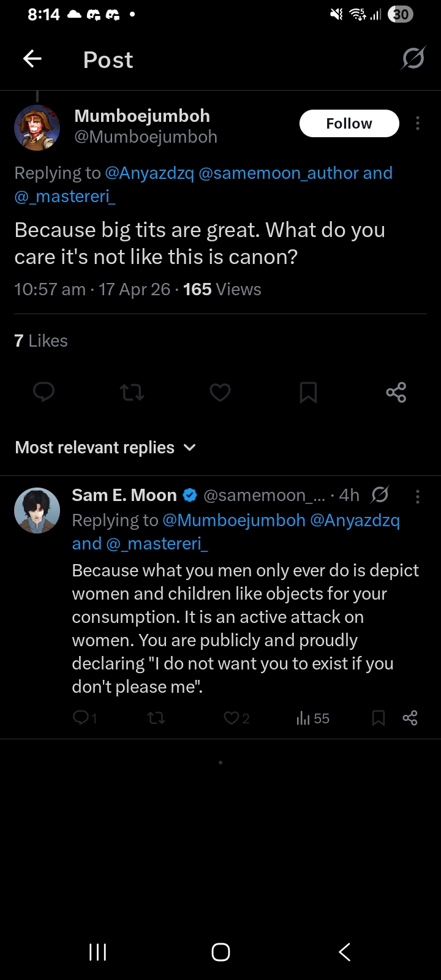Share the main post
Image resolution: width=441 pixels, height=980 pixels.
point(396,392)
